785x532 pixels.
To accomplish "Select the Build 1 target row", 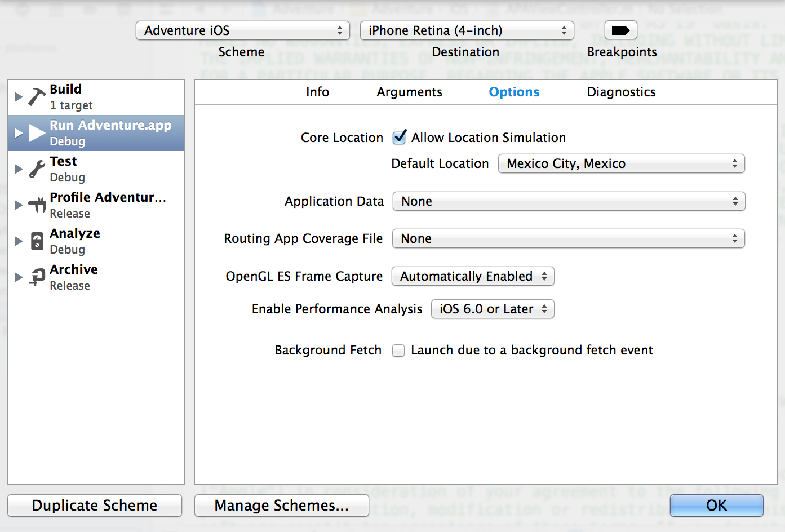I will click(x=96, y=97).
